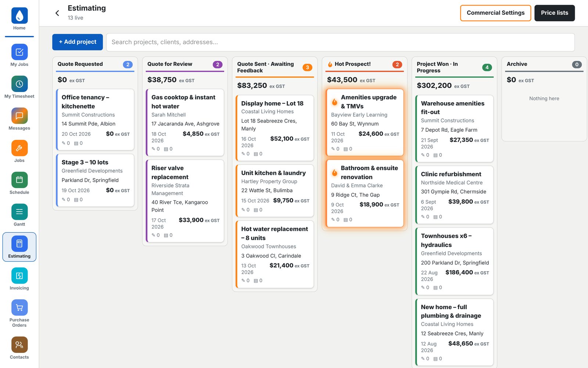This screenshot has width=588, height=368.
Task: Click note count icon on Office tenancy card
Action: click(x=64, y=143)
